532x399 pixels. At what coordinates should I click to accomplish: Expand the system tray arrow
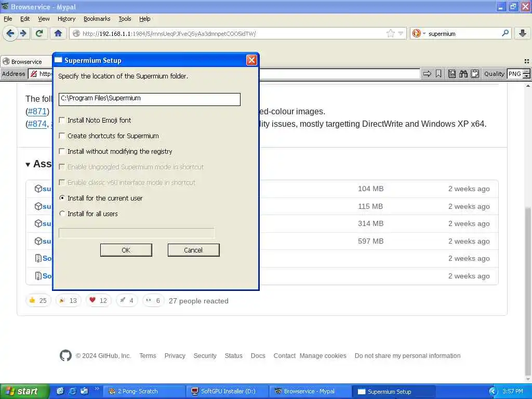pos(493,391)
